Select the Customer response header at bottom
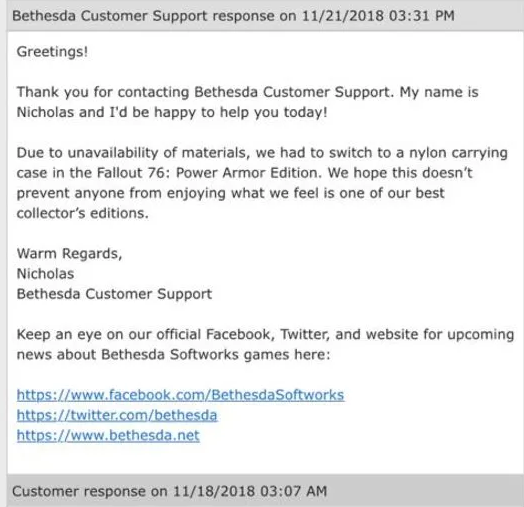Image resolution: width=524 pixels, height=507 pixels. point(265,491)
